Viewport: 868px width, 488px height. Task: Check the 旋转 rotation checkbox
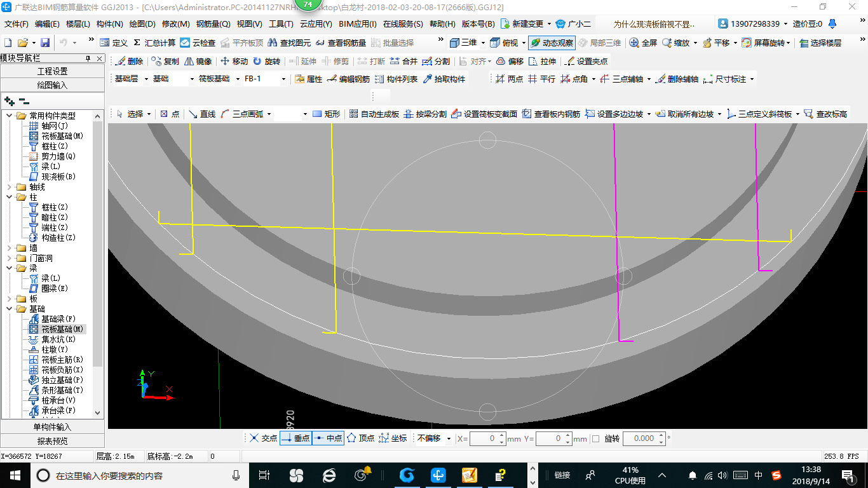[595, 438]
